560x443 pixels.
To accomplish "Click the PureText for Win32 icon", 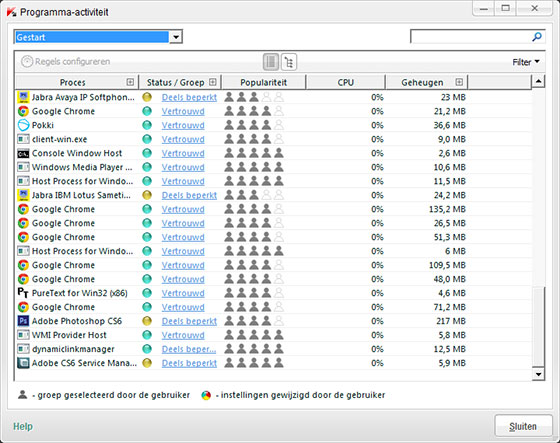I will (x=23, y=293).
